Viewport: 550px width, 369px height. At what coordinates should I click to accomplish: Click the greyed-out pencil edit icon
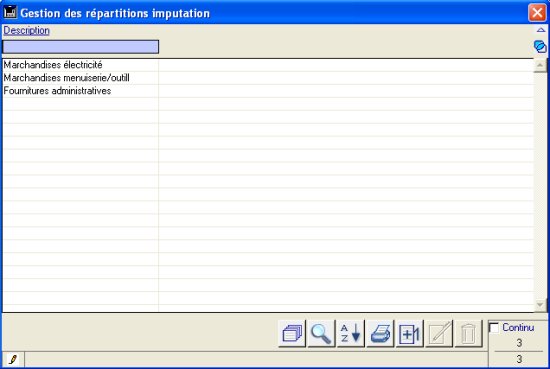pyautogui.click(x=439, y=333)
